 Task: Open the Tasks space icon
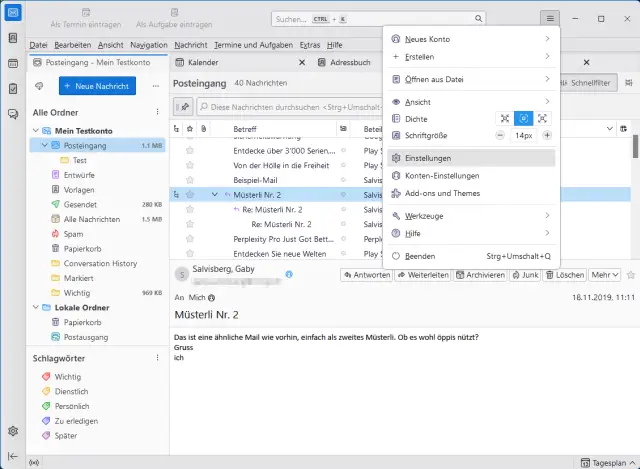[x=12, y=88]
